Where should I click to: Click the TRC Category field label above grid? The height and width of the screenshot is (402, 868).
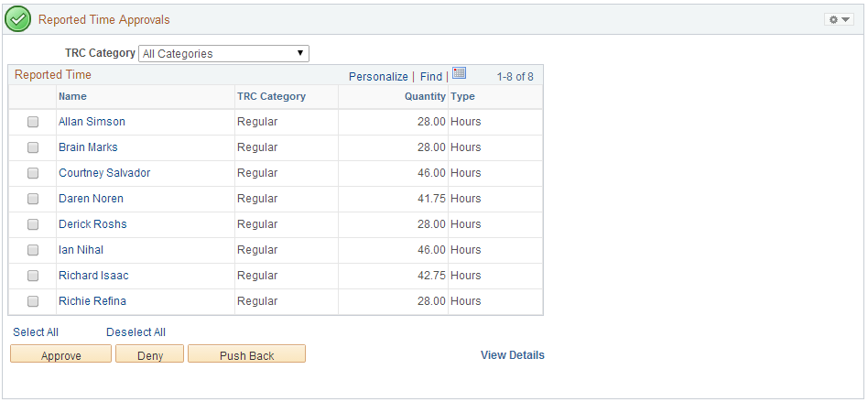[x=100, y=53]
